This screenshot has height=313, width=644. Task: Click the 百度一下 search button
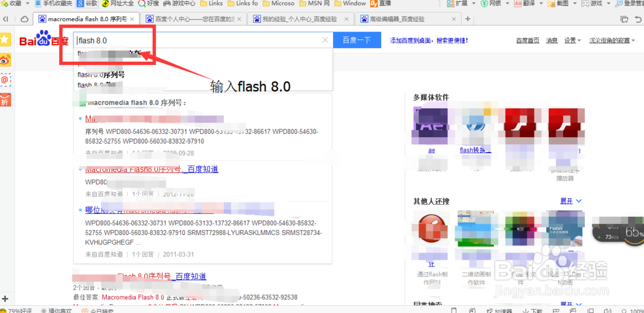point(357,41)
